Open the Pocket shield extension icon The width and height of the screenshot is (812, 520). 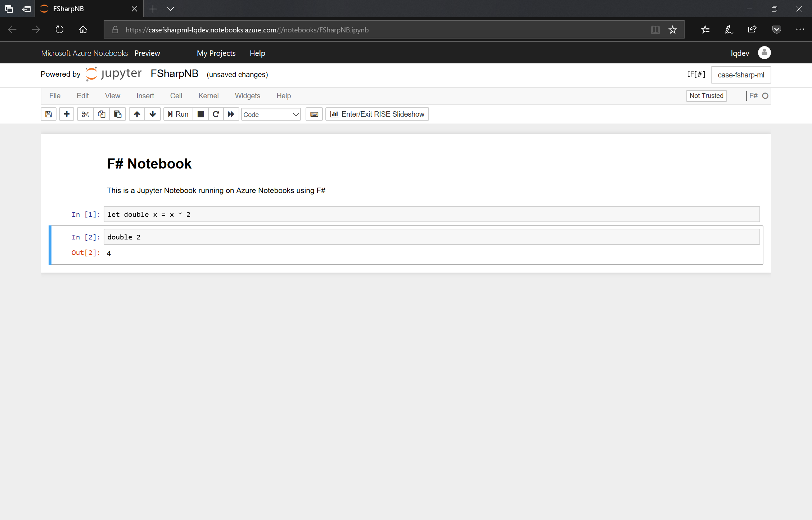click(777, 30)
